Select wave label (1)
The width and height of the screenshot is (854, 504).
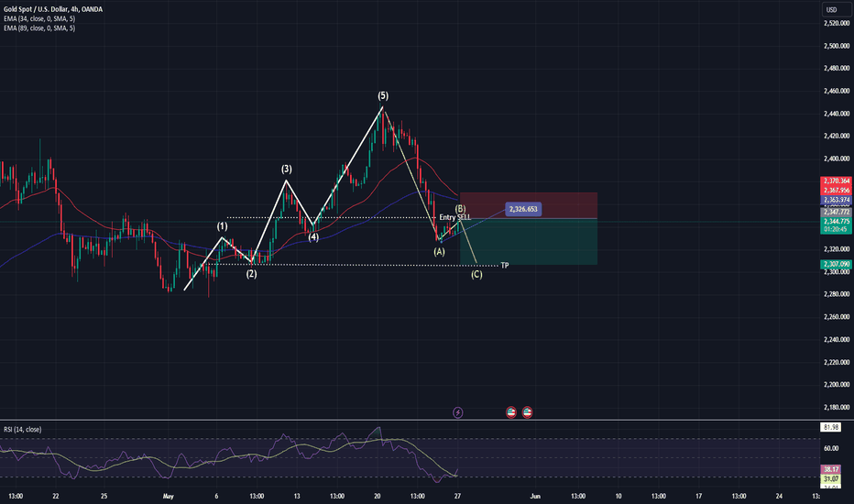coord(223,226)
